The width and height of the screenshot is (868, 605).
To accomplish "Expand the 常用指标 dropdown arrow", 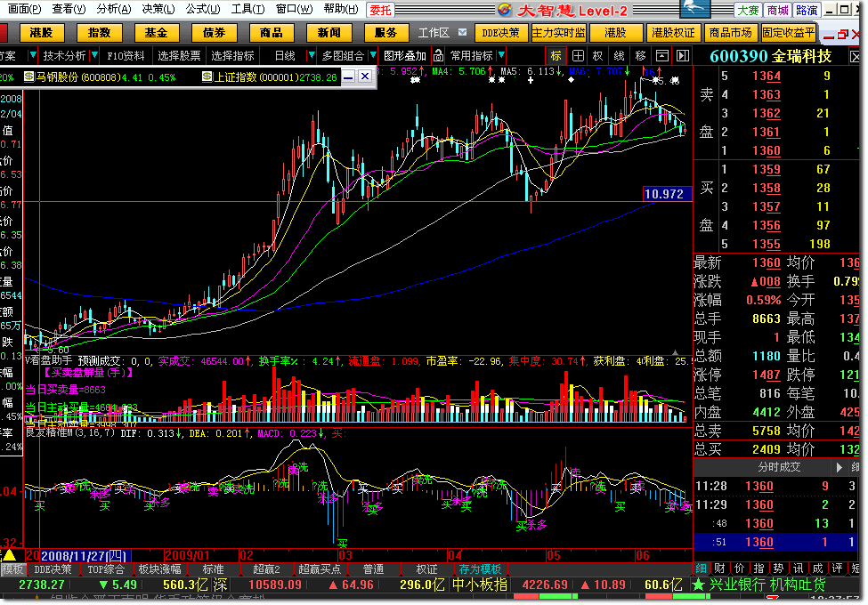I will click(x=501, y=55).
